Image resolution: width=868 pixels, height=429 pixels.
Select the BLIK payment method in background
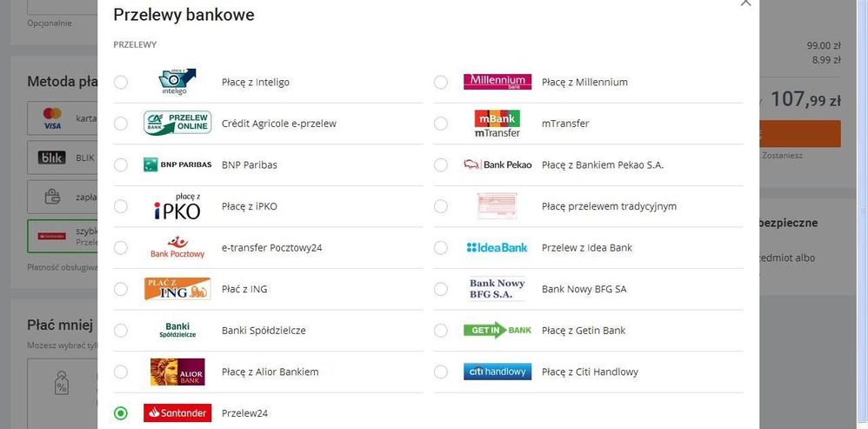63,158
